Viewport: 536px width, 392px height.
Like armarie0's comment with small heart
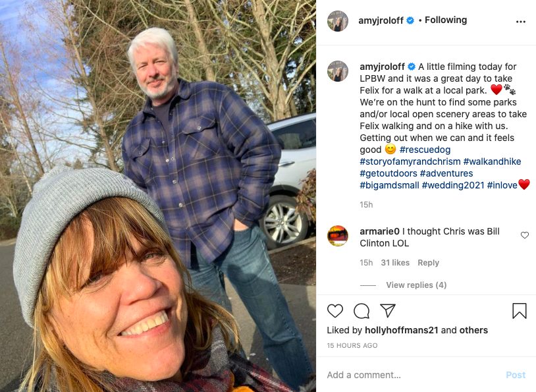tap(525, 235)
